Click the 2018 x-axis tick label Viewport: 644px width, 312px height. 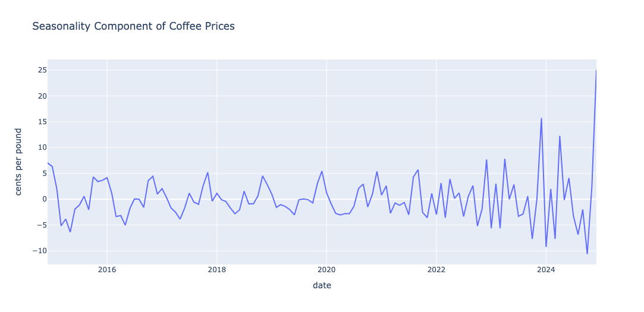217,270
